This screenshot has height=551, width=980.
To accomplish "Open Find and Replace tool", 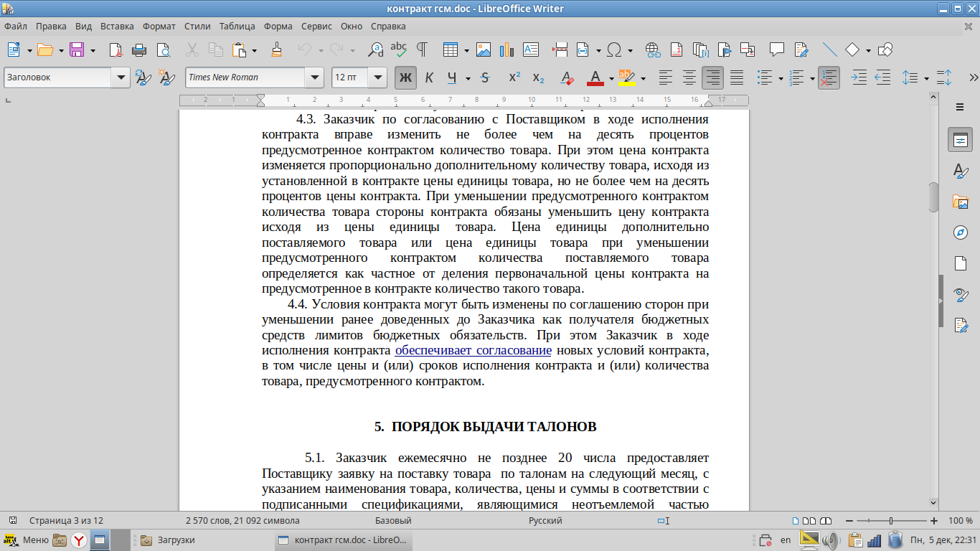I will (375, 50).
